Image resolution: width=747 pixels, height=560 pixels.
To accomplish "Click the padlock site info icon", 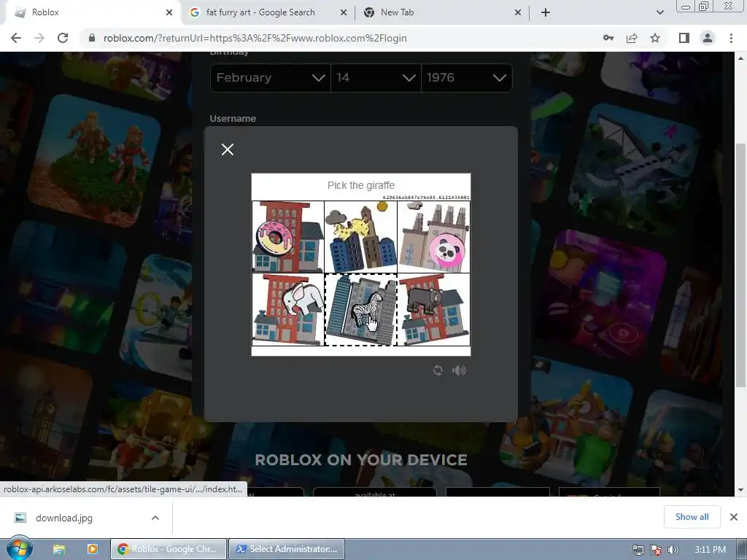I will click(x=92, y=38).
